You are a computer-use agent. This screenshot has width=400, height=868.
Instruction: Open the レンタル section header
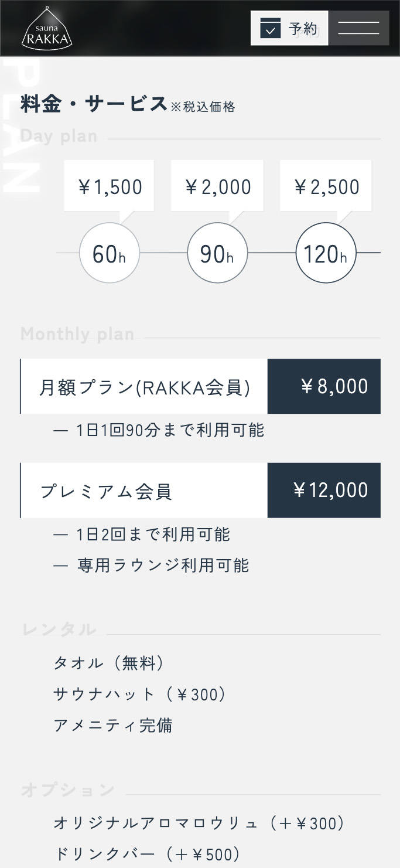click(x=57, y=628)
